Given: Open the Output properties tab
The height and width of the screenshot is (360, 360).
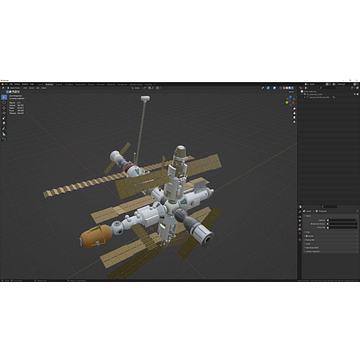Looking at the screenshot, I should [300, 221].
